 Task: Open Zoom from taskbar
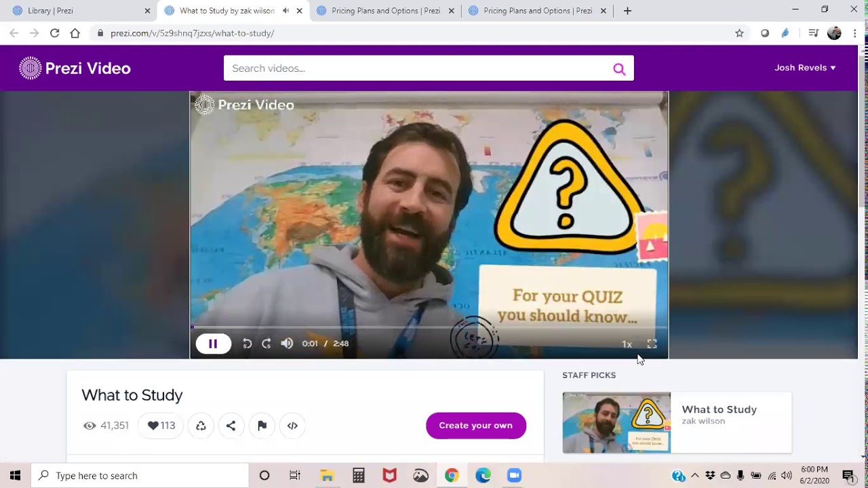click(x=514, y=476)
